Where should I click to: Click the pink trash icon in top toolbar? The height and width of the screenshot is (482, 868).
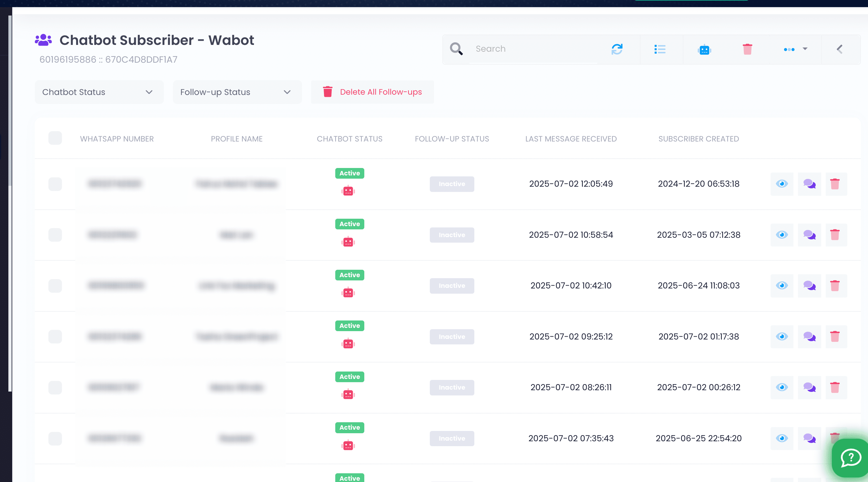point(747,49)
